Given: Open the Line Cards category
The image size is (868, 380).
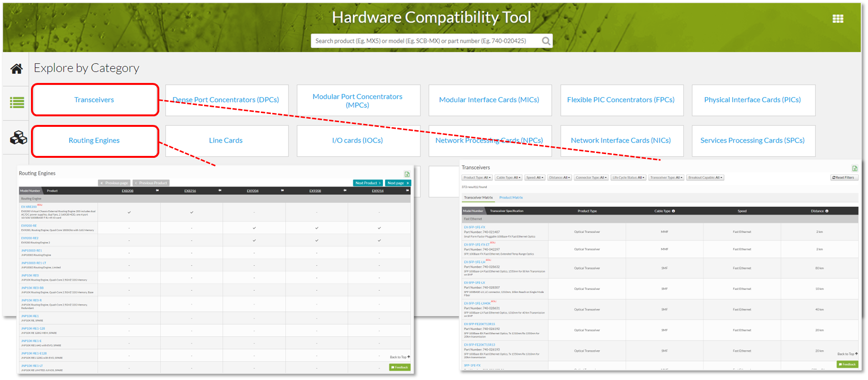Looking at the screenshot, I should pyautogui.click(x=226, y=141).
